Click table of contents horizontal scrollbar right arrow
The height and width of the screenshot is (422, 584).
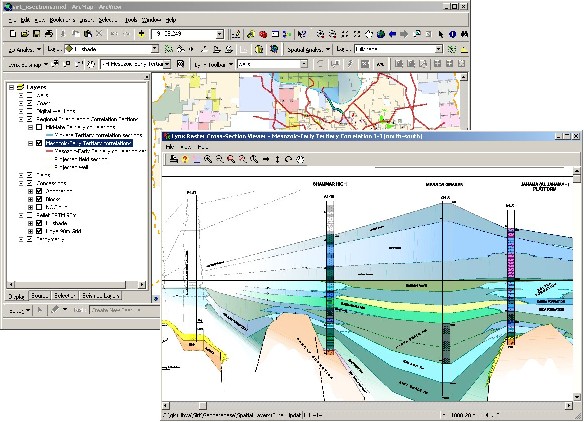coord(142,284)
